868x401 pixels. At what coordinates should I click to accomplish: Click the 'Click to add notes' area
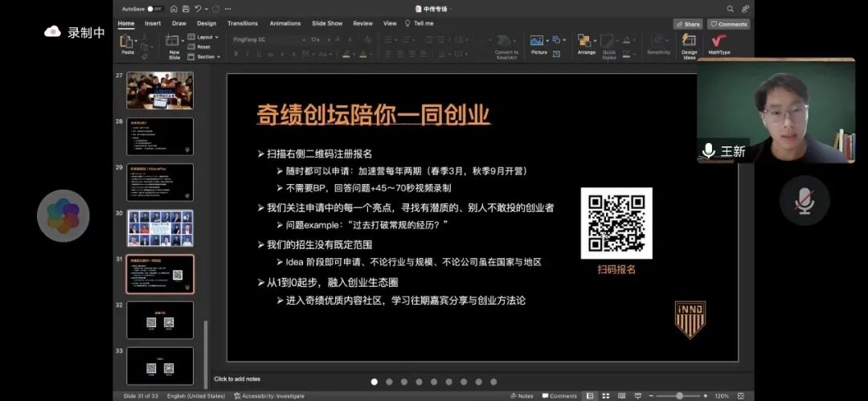(x=237, y=379)
